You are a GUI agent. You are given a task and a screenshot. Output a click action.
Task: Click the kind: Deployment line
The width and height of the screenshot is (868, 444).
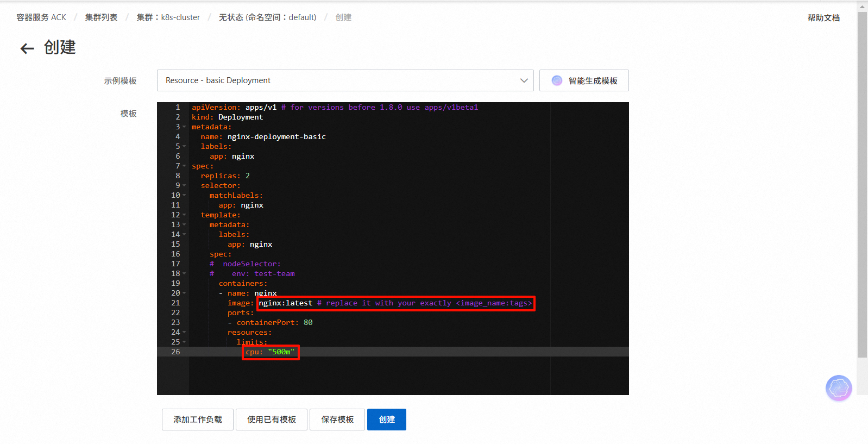228,117
